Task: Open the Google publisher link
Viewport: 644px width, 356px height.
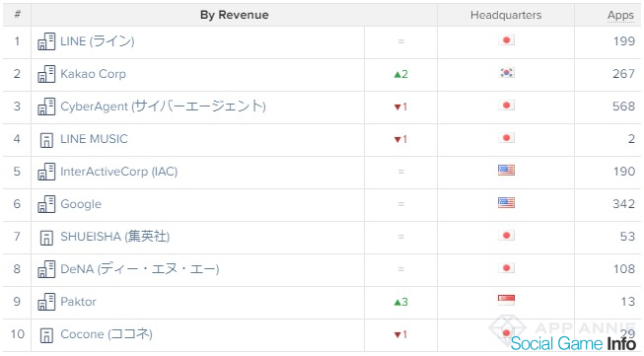Action: tap(81, 204)
